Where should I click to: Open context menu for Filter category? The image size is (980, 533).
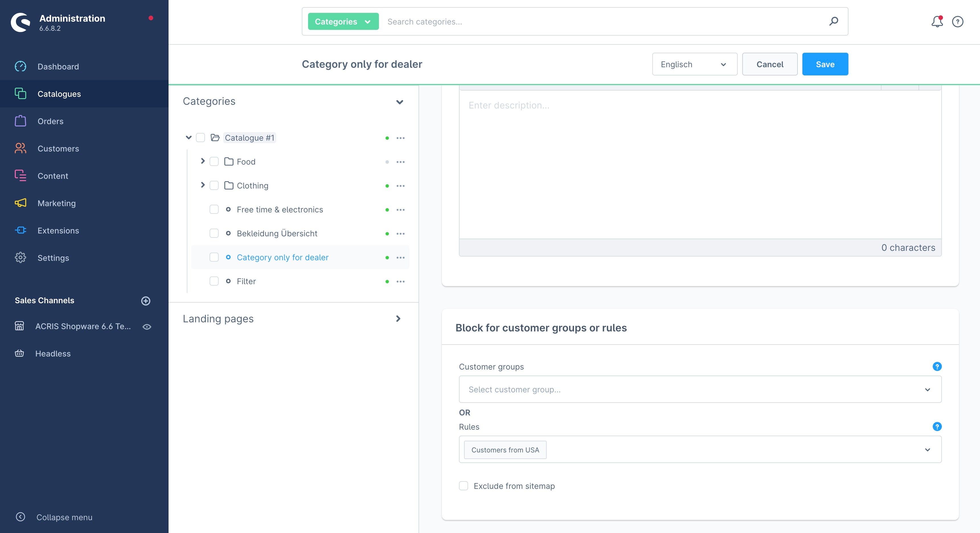pyautogui.click(x=401, y=282)
